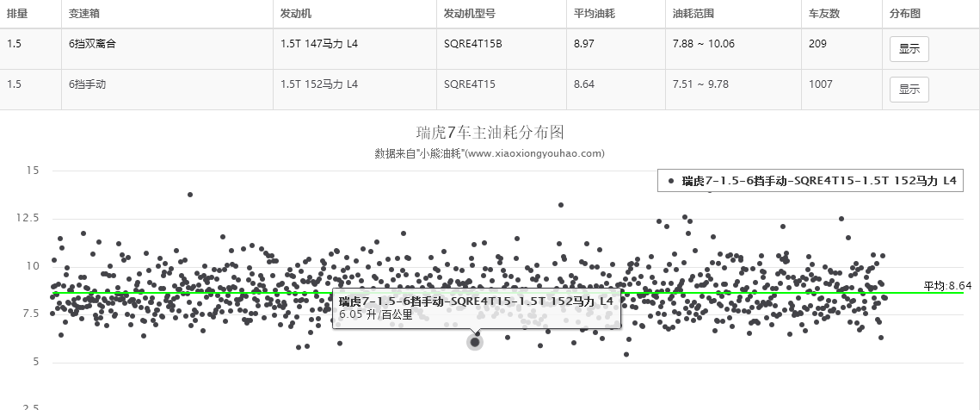Click the 6.05 升/百公里 tooltip text
Image resolution: width=980 pixels, height=410 pixels.
click(376, 315)
